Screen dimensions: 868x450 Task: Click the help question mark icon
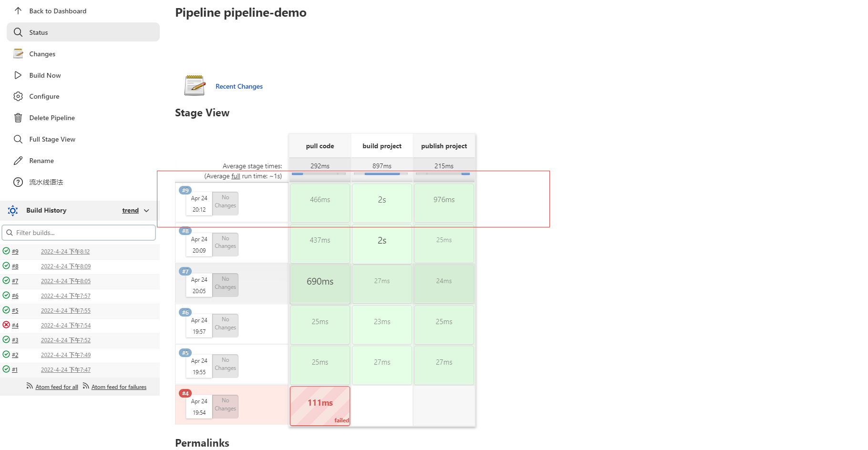18,182
